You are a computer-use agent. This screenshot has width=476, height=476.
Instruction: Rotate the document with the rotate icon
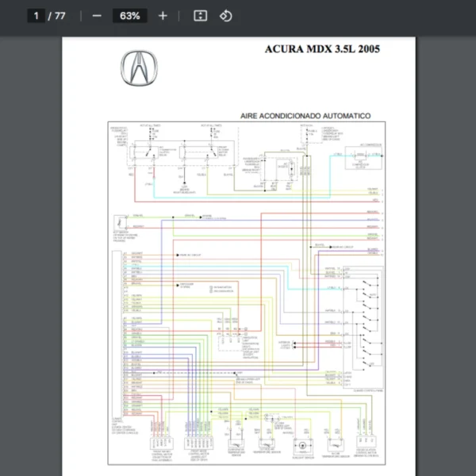point(226,16)
